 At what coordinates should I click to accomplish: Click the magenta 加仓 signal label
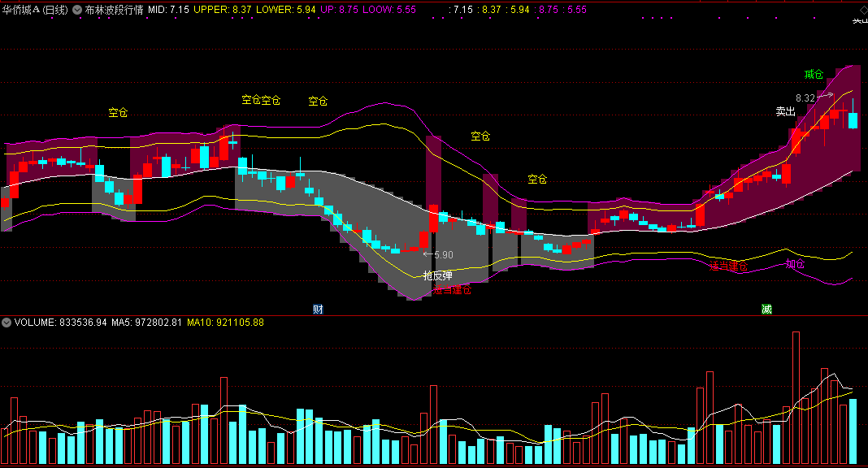(795, 264)
